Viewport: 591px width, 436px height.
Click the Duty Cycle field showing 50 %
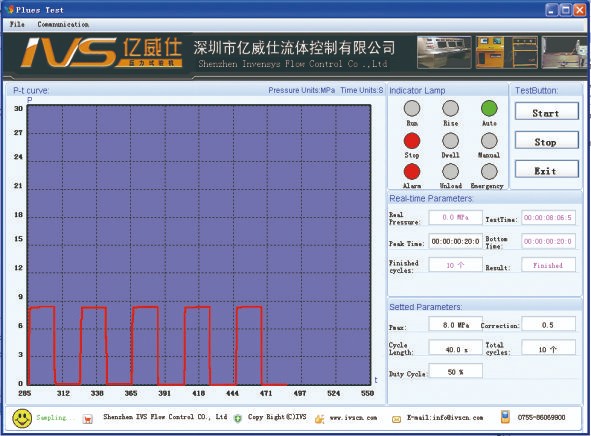click(x=455, y=371)
